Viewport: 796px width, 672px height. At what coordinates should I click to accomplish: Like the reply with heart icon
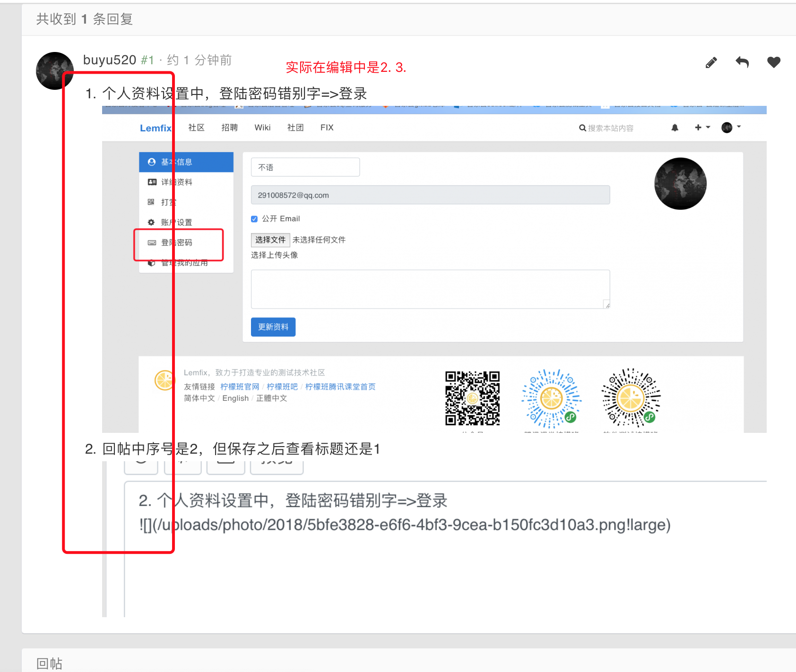point(773,62)
